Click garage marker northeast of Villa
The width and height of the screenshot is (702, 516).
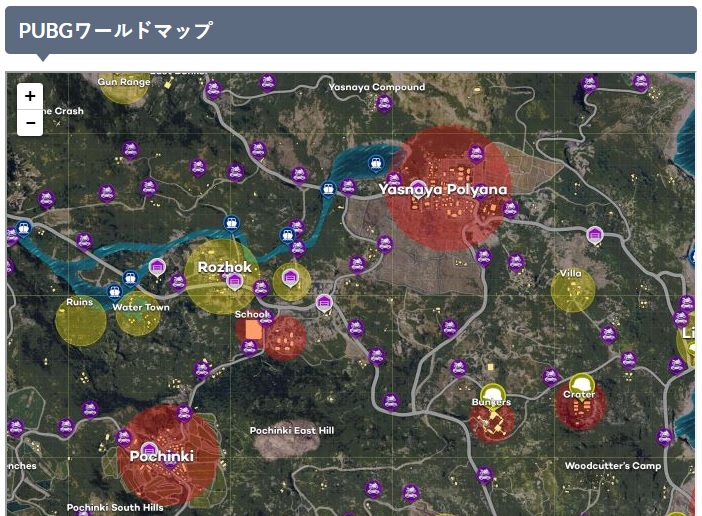click(595, 235)
